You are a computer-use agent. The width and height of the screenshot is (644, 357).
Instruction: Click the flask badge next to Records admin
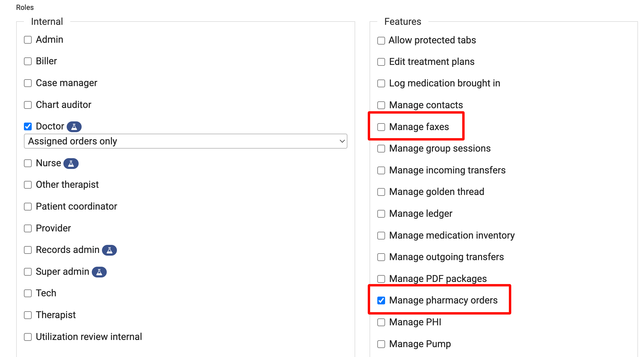click(109, 250)
